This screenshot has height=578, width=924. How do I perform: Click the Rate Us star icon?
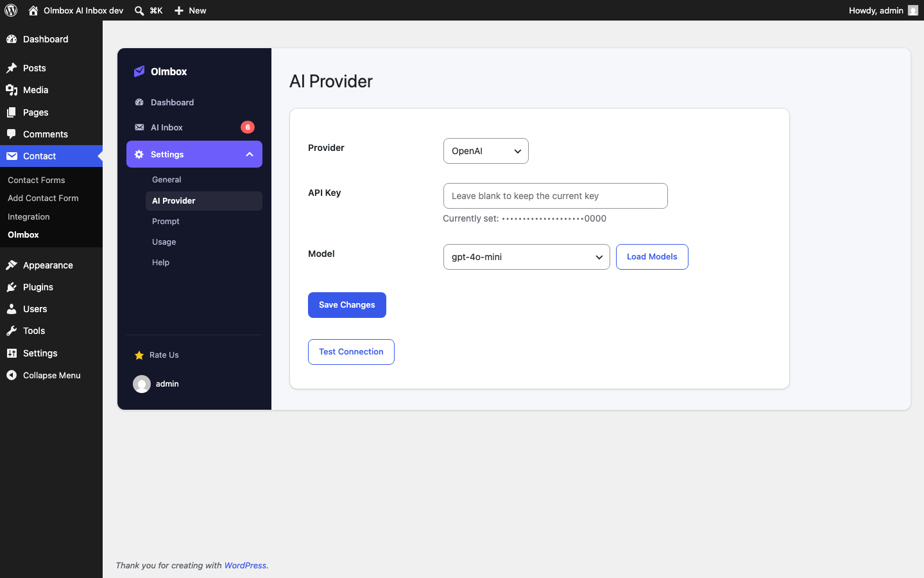pyautogui.click(x=139, y=355)
